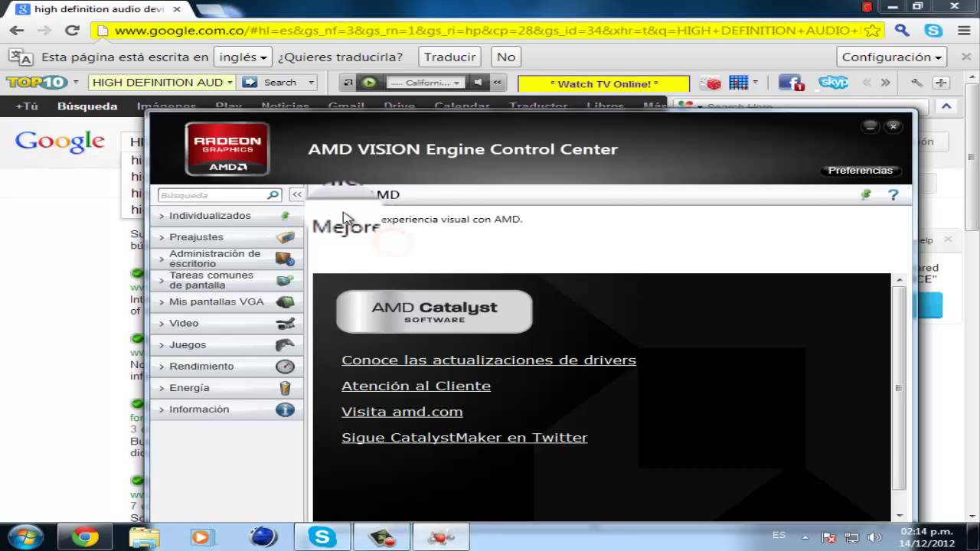
Task: Open the Preferencias menu
Action: pos(861,171)
